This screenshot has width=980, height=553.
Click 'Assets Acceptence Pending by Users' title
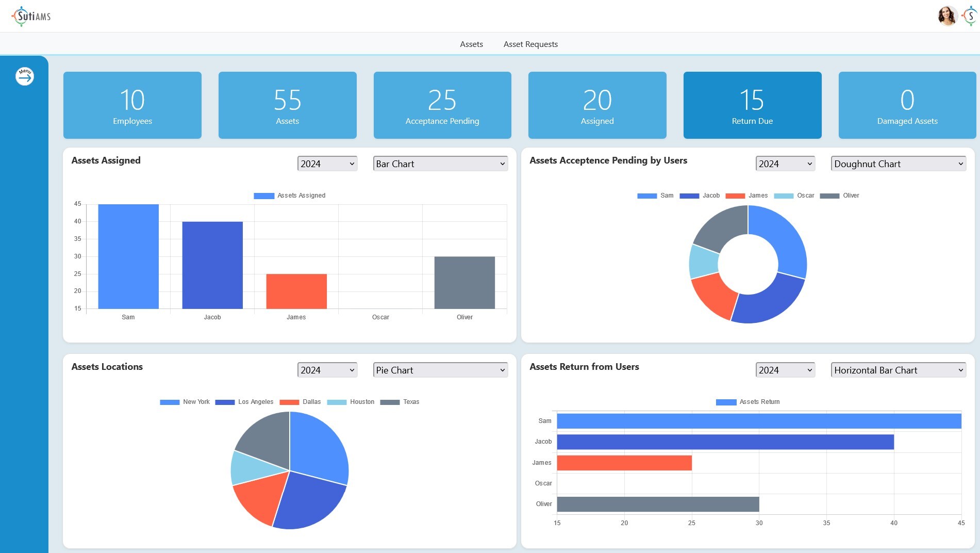[x=608, y=160]
